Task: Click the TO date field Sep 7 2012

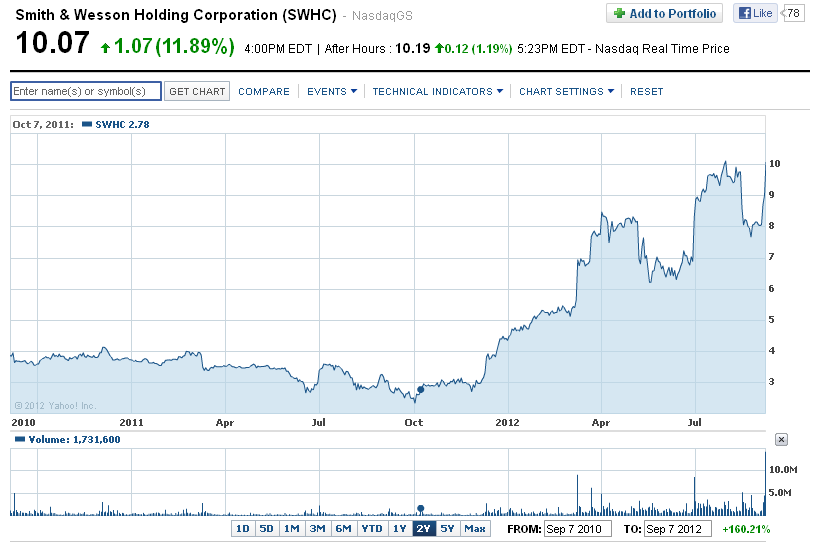Action: [678, 529]
